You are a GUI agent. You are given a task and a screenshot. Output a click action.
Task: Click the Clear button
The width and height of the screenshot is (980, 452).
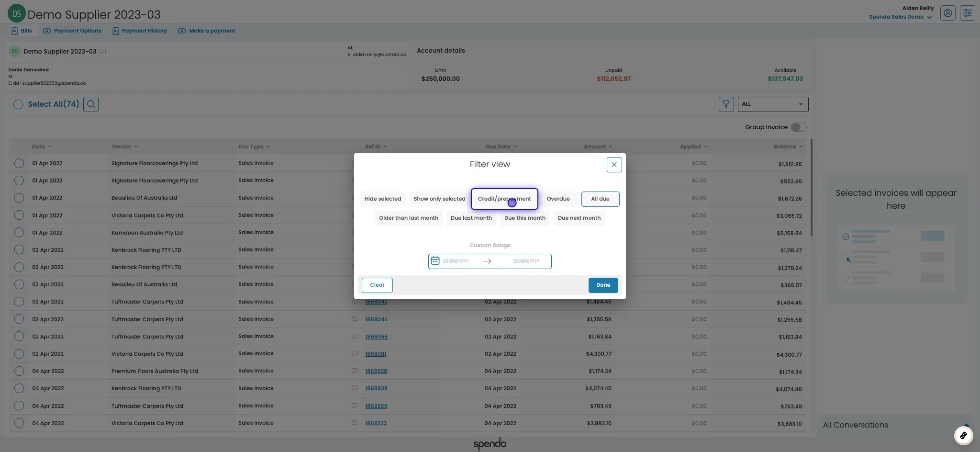tap(377, 285)
